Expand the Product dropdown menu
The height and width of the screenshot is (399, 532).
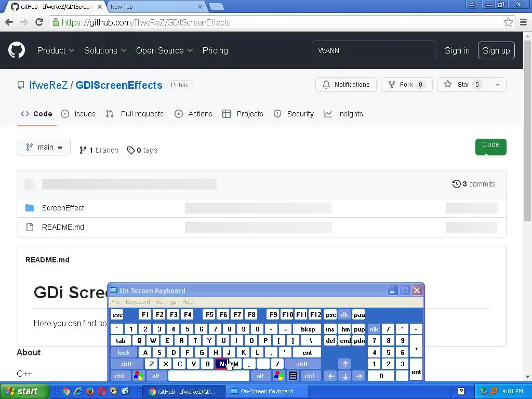[x=56, y=50]
